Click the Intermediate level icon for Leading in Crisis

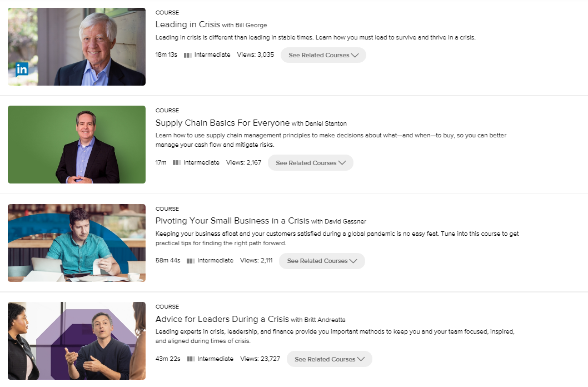(x=187, y=55)
